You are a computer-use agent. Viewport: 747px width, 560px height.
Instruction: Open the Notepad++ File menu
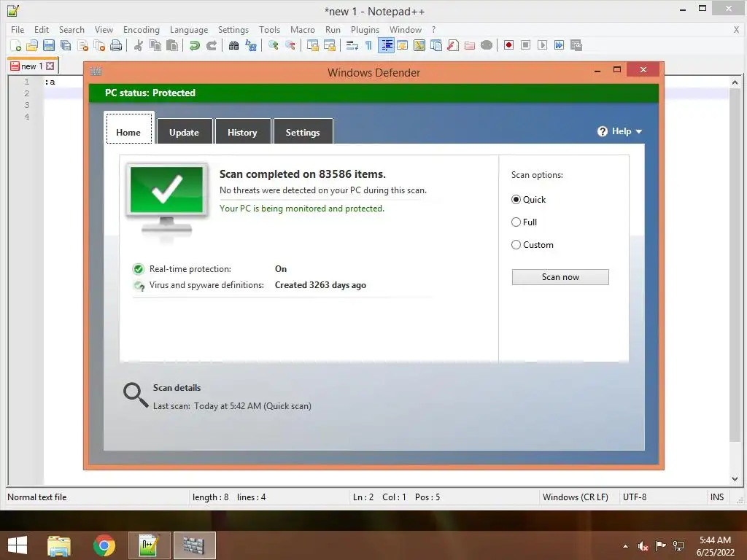[x=18, y=29]
